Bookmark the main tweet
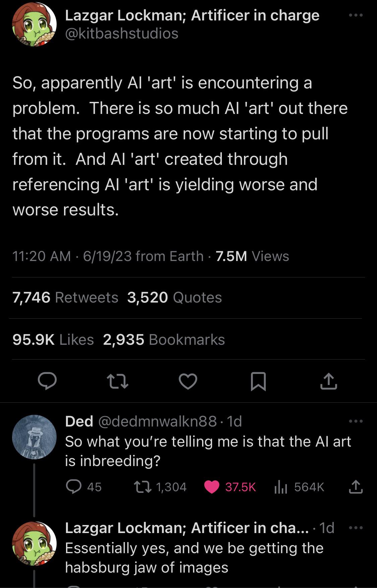Screen dimensions: 377x588 258,382
